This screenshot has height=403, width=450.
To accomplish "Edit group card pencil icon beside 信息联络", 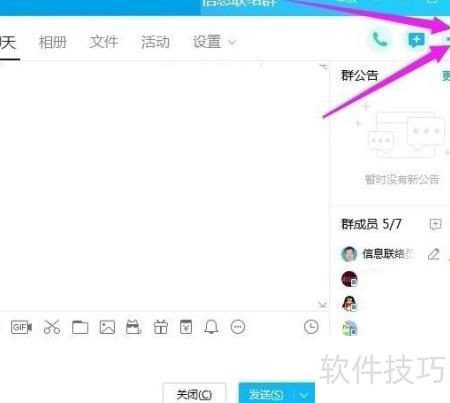I will (434, 254).
